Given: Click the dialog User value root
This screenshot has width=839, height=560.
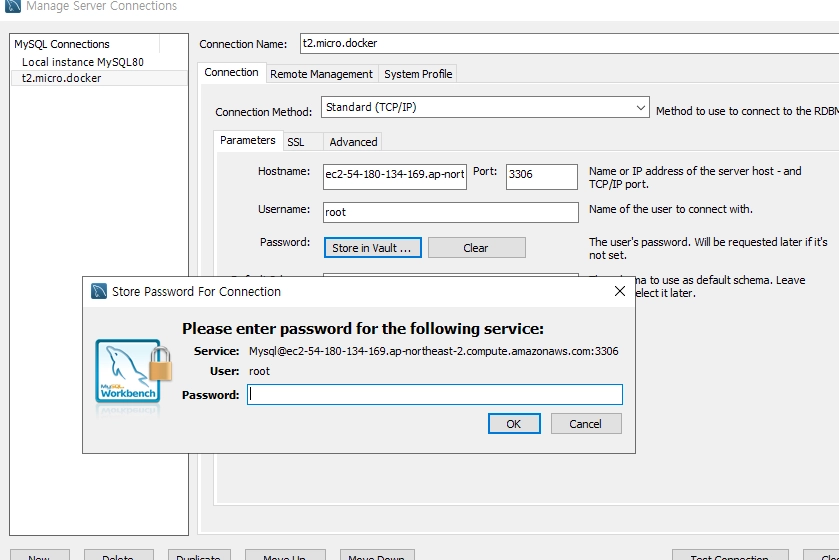Looking at the screenshot, I should point(260,371).
